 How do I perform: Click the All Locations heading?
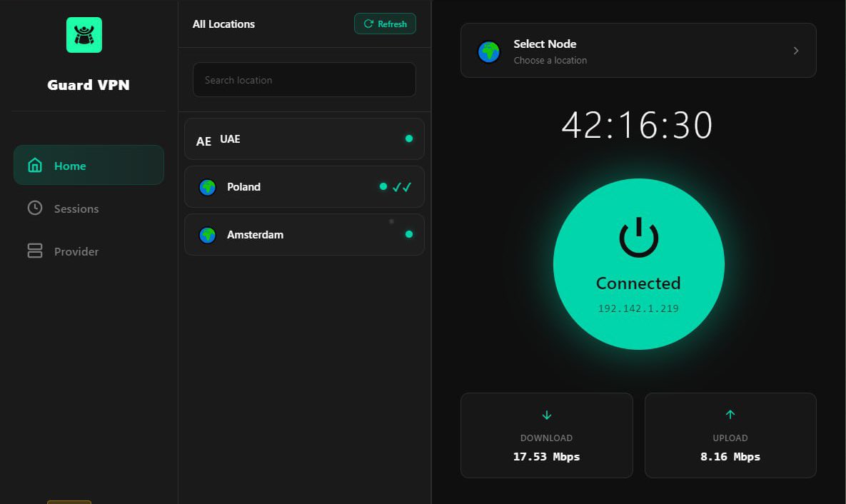tap(223, 24)
